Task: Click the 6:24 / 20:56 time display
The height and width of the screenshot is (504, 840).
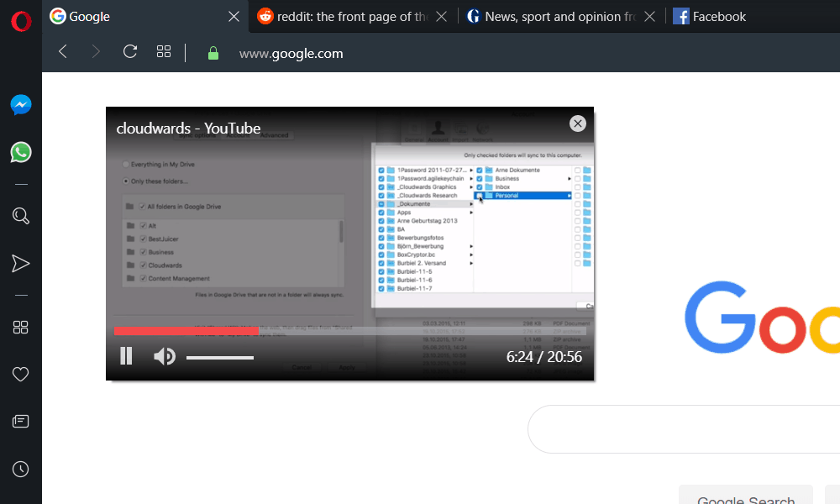Action: [x=543, y=357]
